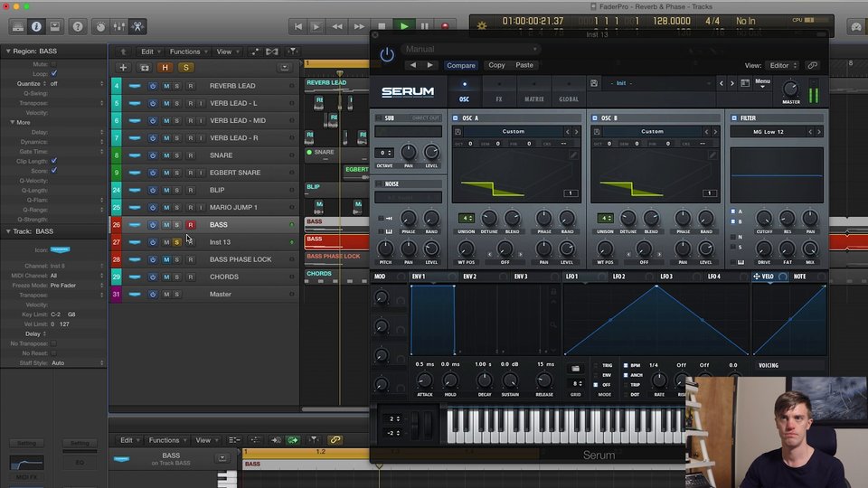Switch to Serum GLOBAL tab
Image resolution: width=868 pixels, height=488 pixels.
pyautogui.click(x=569, y=91)
